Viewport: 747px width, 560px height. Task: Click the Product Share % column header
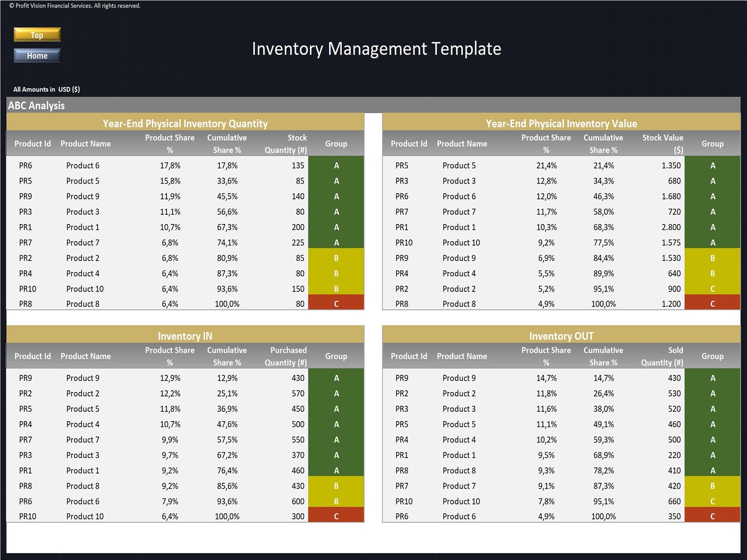(170, 144)
